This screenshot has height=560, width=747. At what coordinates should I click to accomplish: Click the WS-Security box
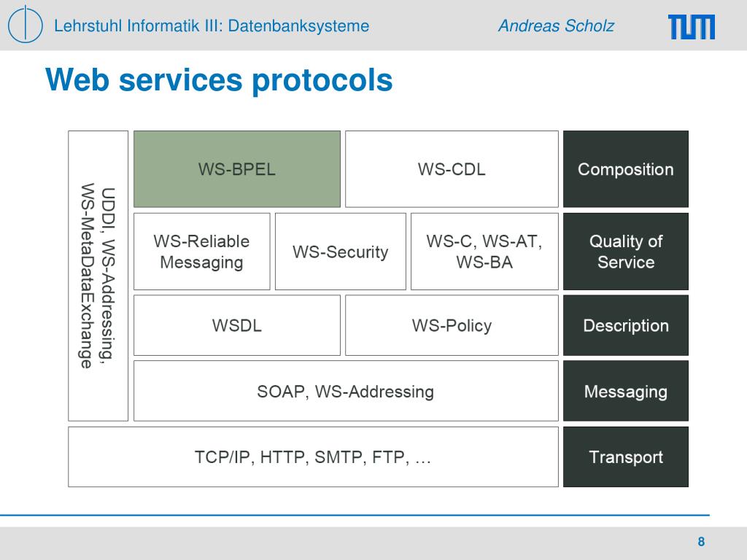pyautogui.click(x=340, y=252)
